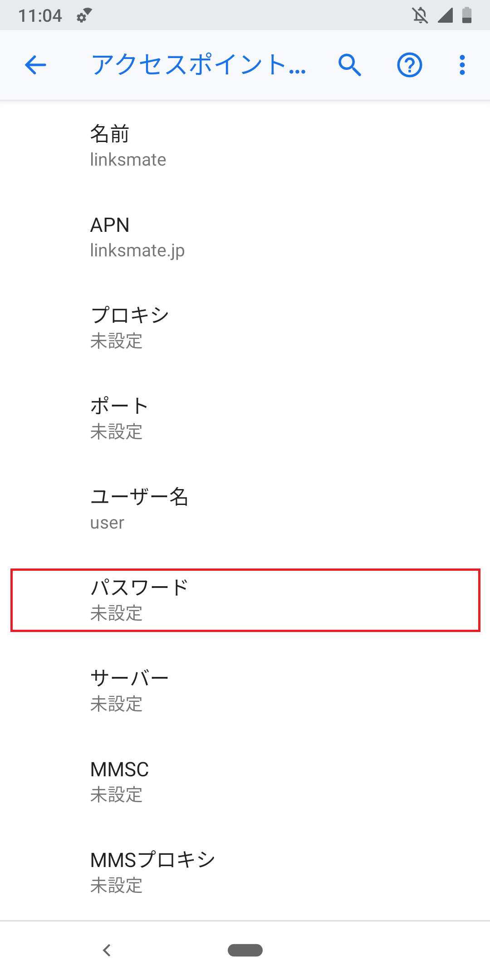Open the プロキシ setting
The height and width of the screenshot is (980, 490).
pyautogui.click(x=245, y=327)
